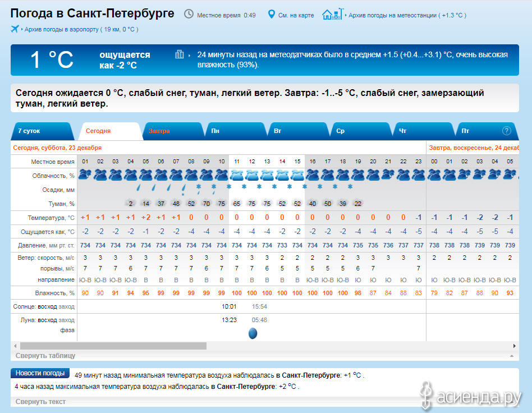Click the airplane icon for airport archive
This screenshot has width=532, height=413.
click(x=15, y=29)
